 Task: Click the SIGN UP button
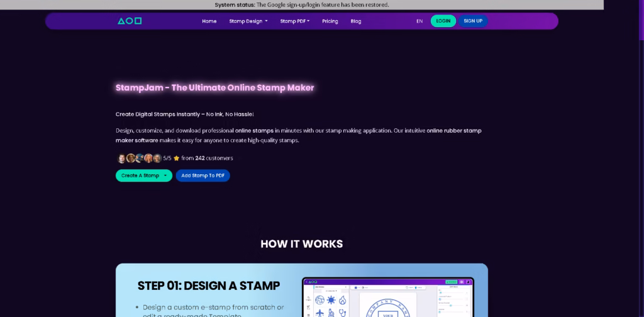473,21
